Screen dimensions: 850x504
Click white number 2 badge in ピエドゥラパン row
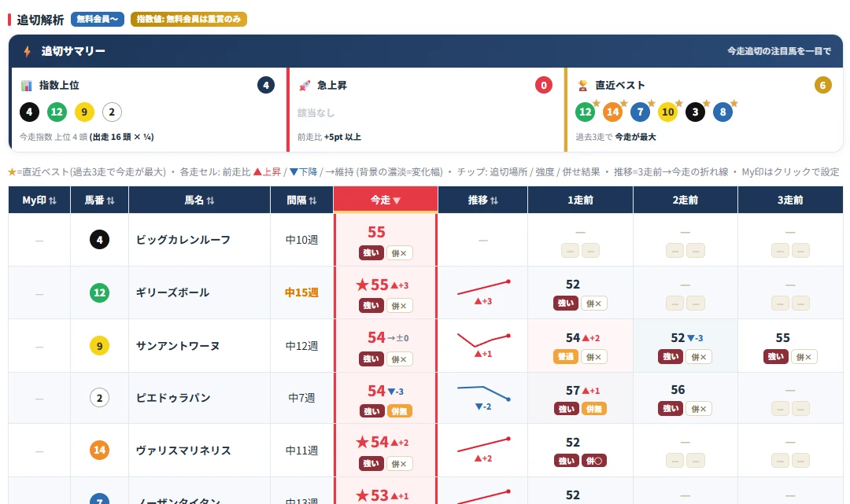coord(99,398)
